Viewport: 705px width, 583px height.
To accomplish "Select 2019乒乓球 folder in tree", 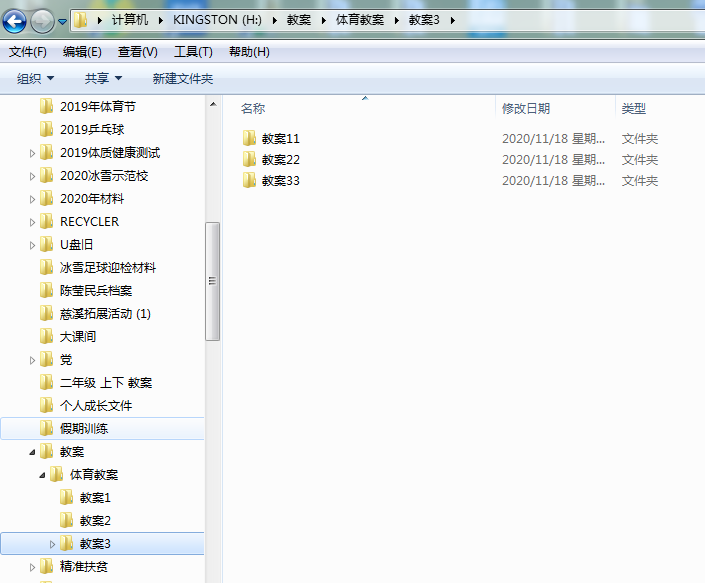I will pyautogui.click(x=92, y=129).
